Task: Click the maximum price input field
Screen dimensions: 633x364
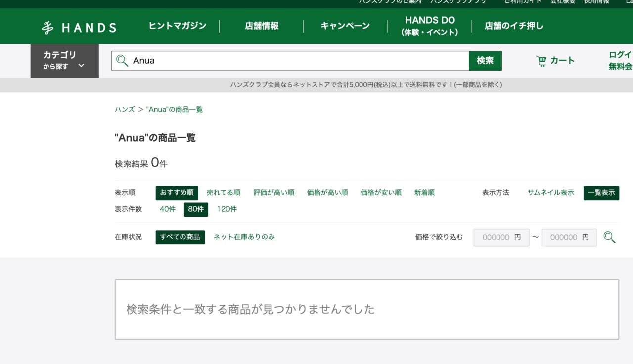Action: coord(569,238)
